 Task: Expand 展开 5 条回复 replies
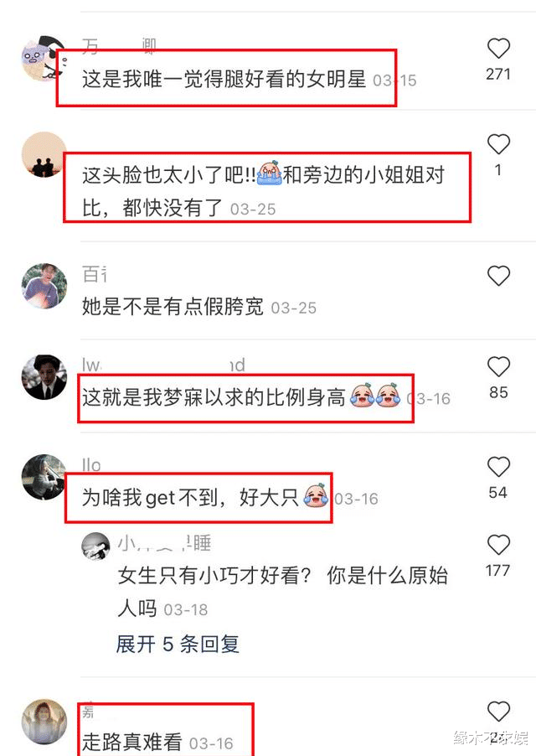[178, 645]
